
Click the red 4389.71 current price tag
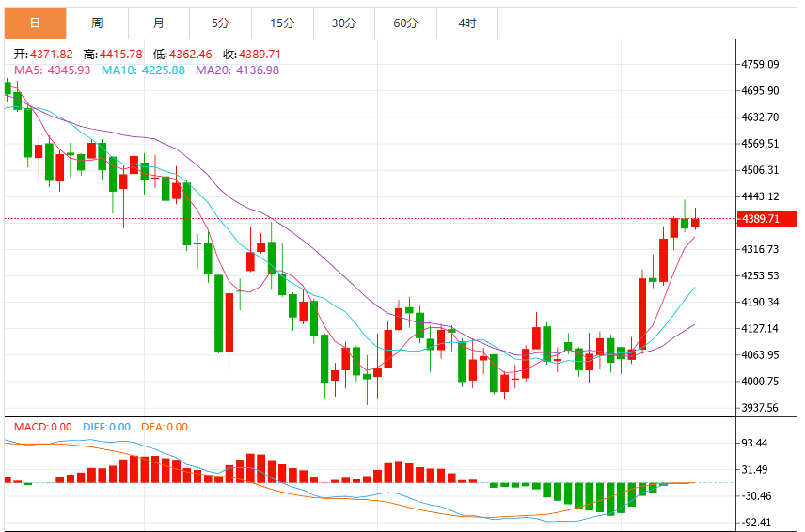(766, 219)
